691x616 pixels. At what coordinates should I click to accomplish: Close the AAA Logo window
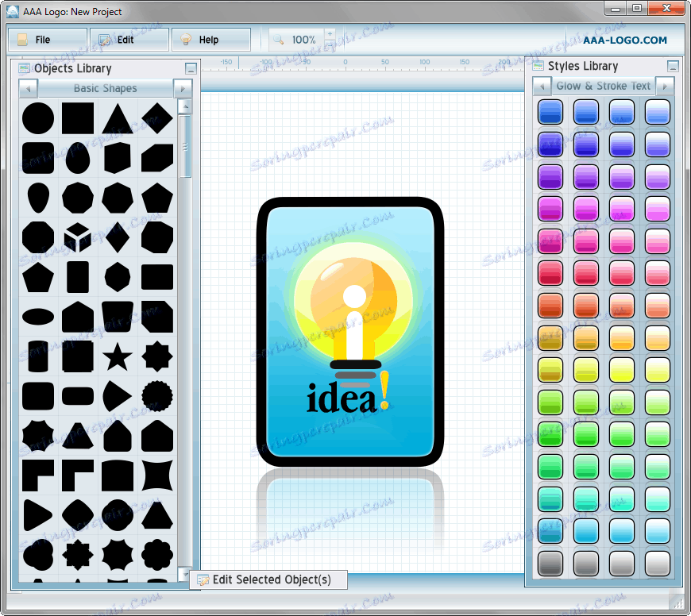pyautogui.click(x=666, y=9)
